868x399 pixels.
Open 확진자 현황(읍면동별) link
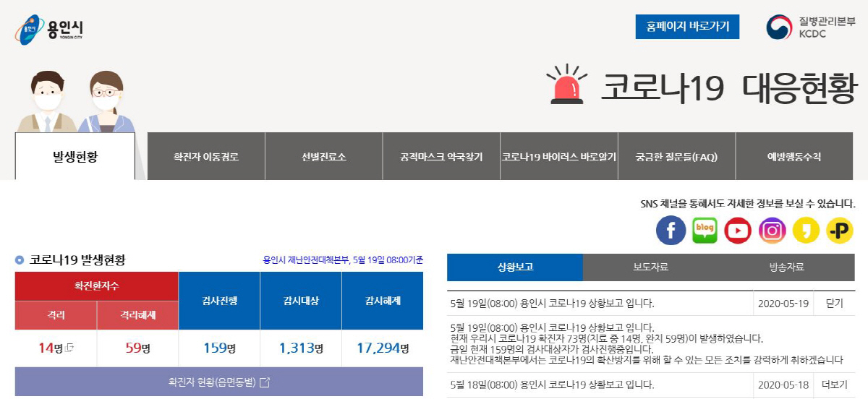coord(218,382)
